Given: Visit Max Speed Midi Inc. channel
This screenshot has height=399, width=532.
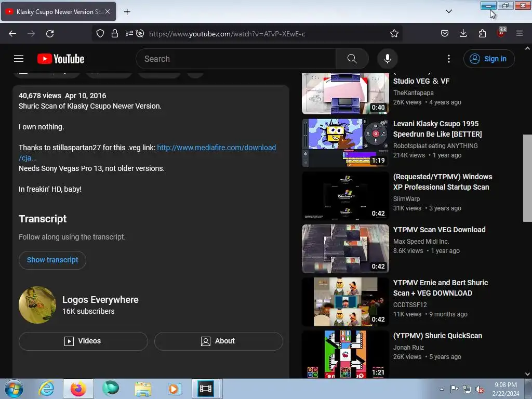Looking at the screenshot, I should pos(421,241).
